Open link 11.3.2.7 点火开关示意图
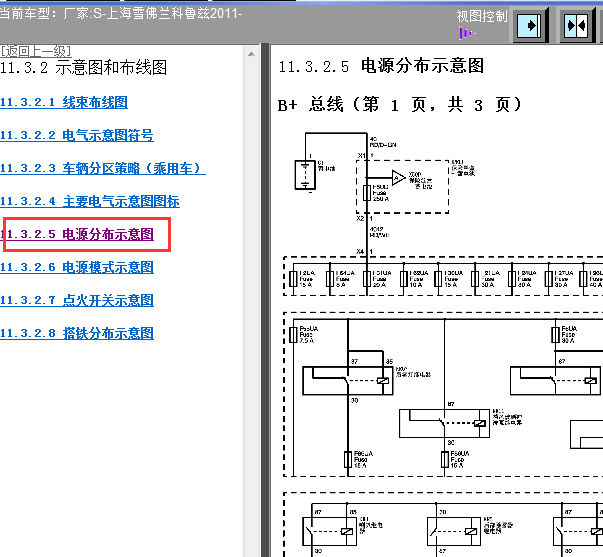 click(77, 300)
